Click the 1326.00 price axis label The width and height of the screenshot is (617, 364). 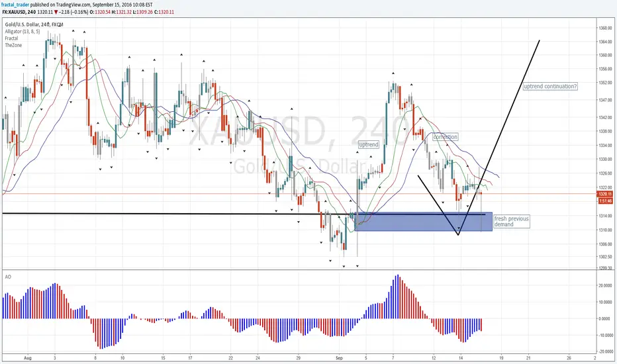(605, 173)
